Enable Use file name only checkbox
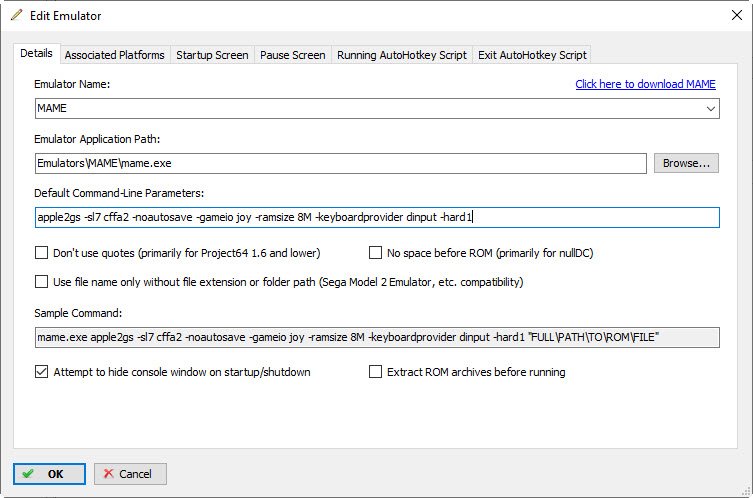The height and width of the screenshot is (498, 753). click(42, 281)
